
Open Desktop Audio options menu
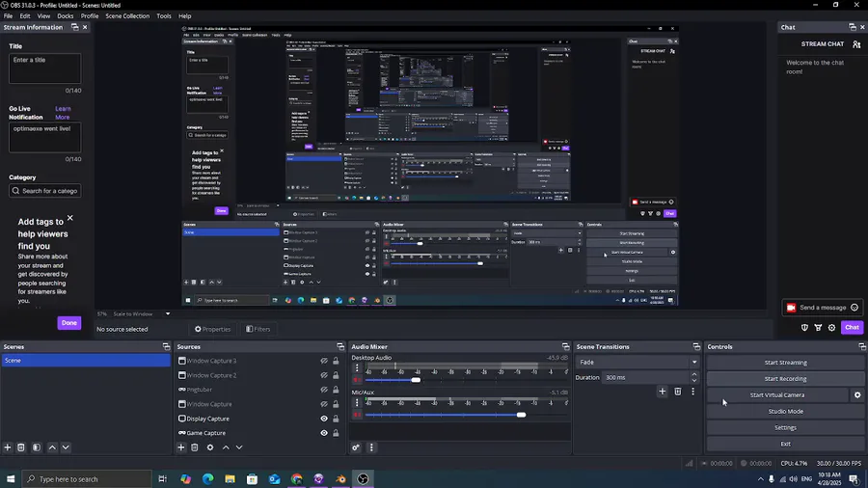357,367
